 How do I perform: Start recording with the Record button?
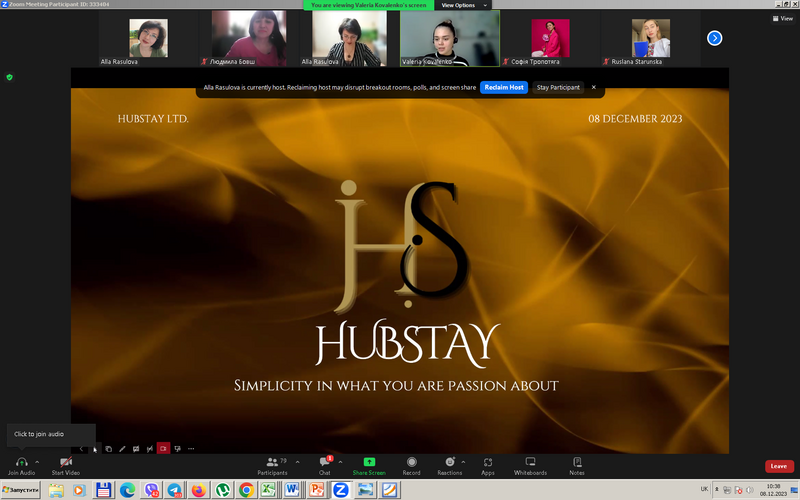(411, 466)
